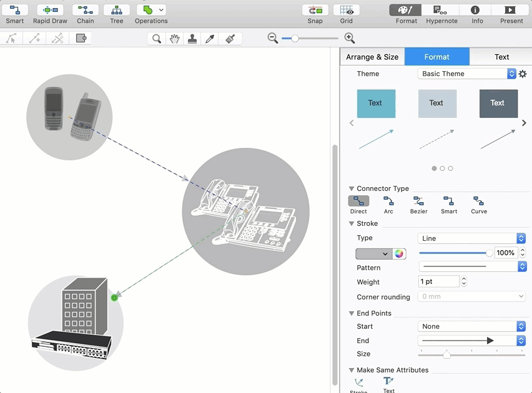Apply the dashed gray arrow line style
Screen dimensions: 532x393
pos(437,139)
